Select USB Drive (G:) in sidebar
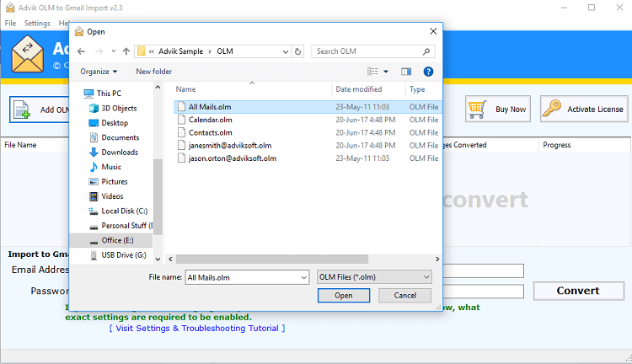Image resolution: width=632 pixels, height=364 pixels. (123, 254)
